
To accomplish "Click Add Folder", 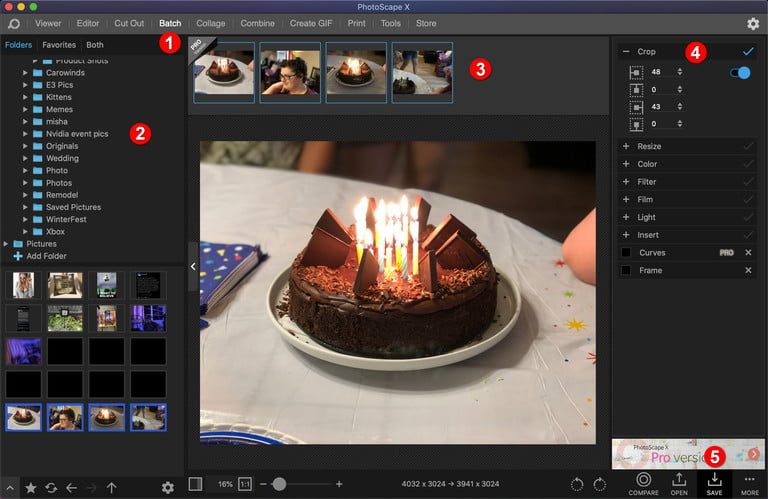I will pyautogui.click(x=40, y=256).
